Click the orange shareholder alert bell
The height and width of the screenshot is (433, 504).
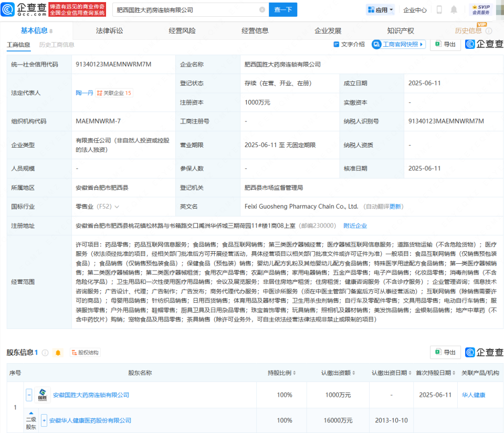(x=58, y=353)
